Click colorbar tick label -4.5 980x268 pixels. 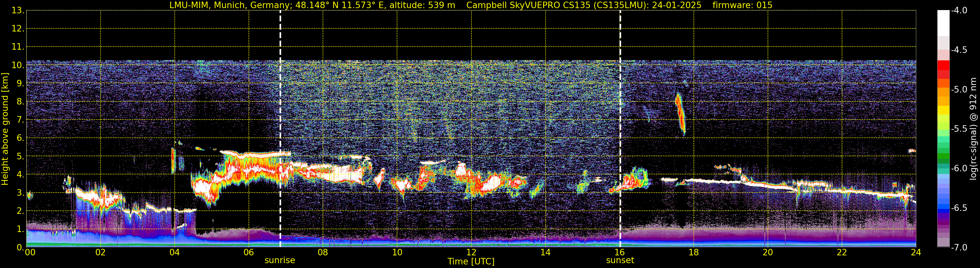coord(959,50)
